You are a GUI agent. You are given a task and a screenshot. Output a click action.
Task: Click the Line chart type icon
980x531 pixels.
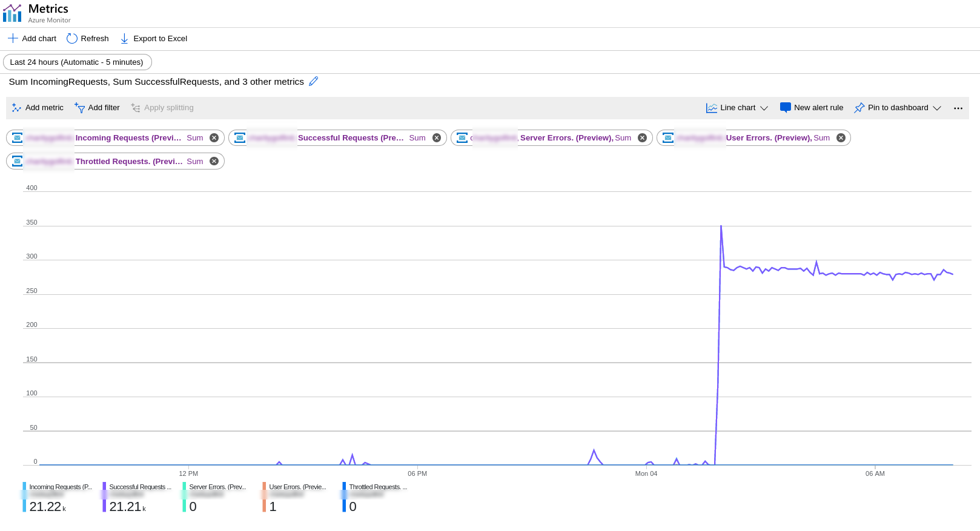[712, 108]
